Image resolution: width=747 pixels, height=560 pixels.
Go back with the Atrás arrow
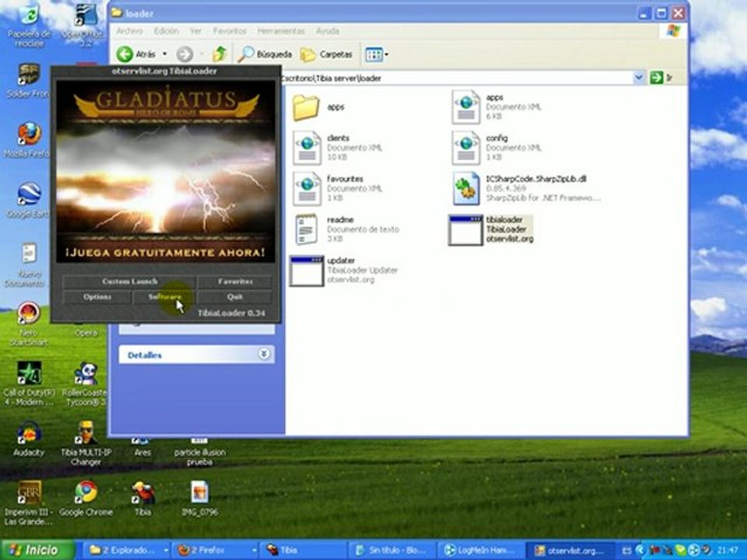[125, 54]
